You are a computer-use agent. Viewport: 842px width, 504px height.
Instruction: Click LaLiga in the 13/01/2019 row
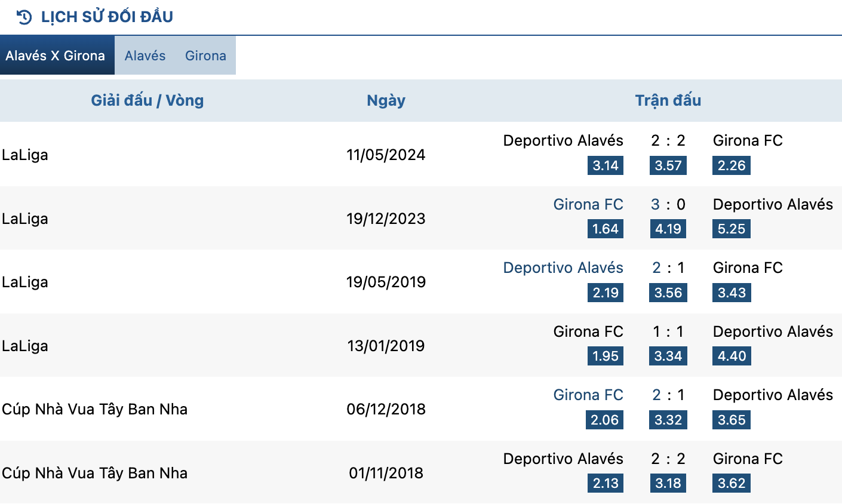25,346
